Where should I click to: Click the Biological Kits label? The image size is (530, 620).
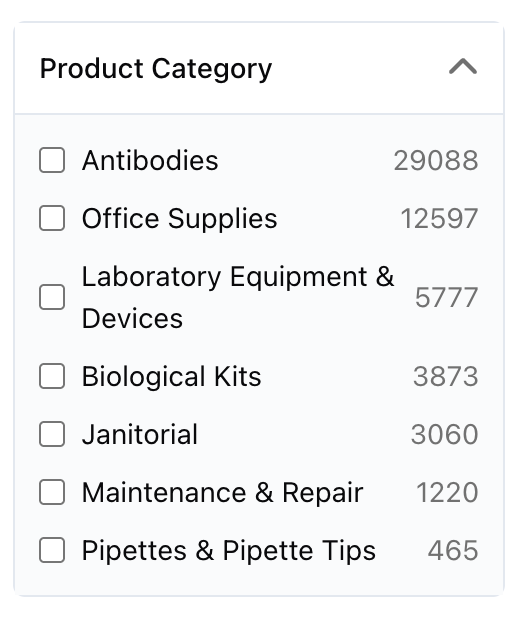click(171, 377)
